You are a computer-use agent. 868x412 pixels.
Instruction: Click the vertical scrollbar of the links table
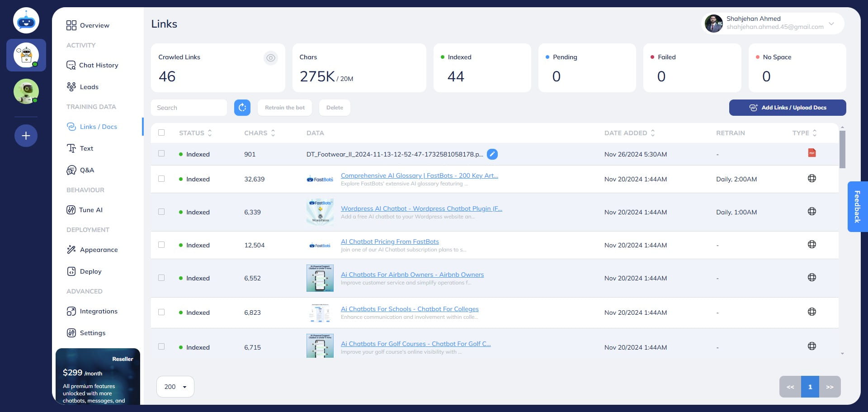tap(842, 149)
